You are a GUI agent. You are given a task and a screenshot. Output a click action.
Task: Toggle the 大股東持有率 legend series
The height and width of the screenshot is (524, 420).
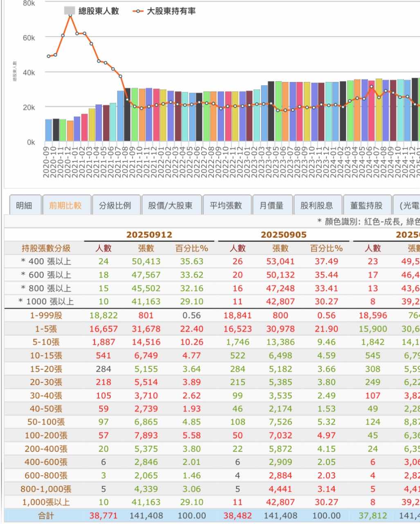164,11
